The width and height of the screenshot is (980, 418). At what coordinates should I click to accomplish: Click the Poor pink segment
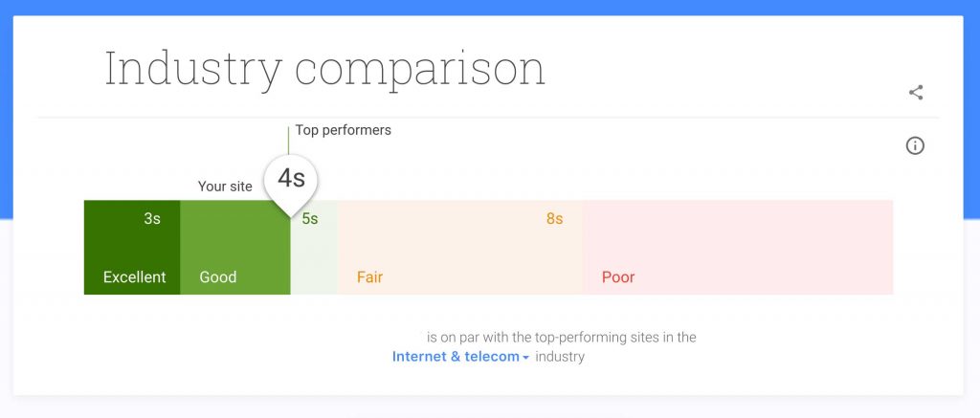click(x=738, y=248)
